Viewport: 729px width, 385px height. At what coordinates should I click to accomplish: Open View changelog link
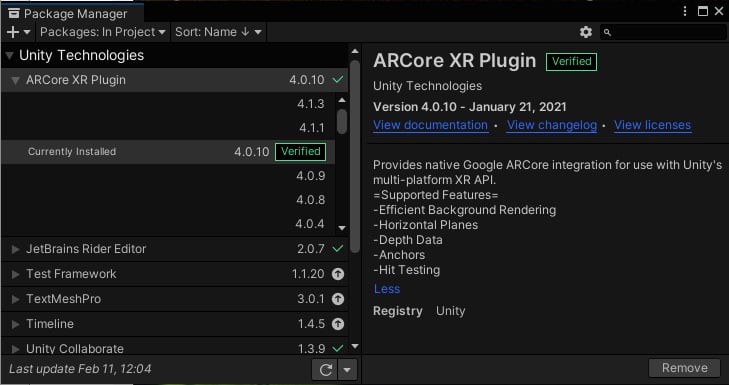pyautogui.click(x=552, y=125)
